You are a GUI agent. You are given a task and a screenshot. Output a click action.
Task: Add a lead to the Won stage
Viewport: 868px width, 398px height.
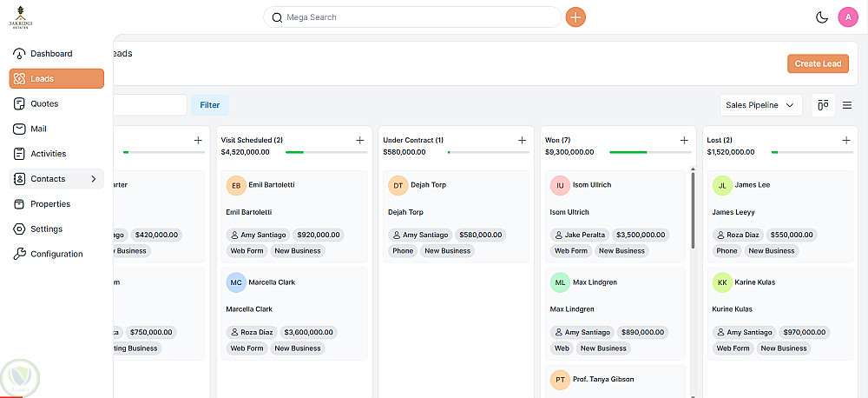684,140
